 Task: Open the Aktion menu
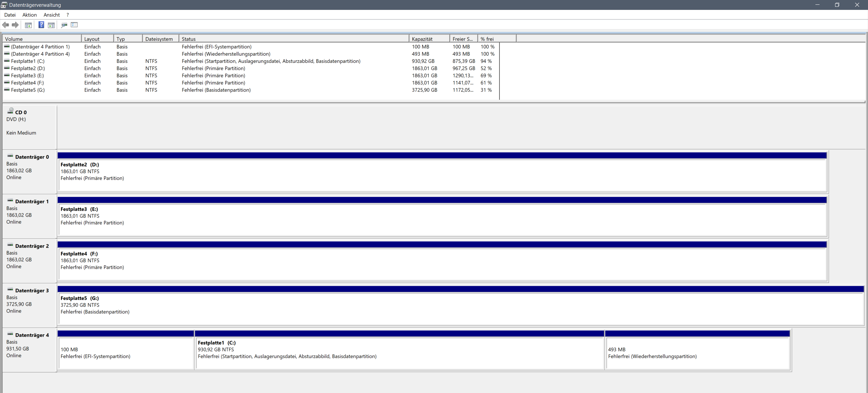(29, 15)
